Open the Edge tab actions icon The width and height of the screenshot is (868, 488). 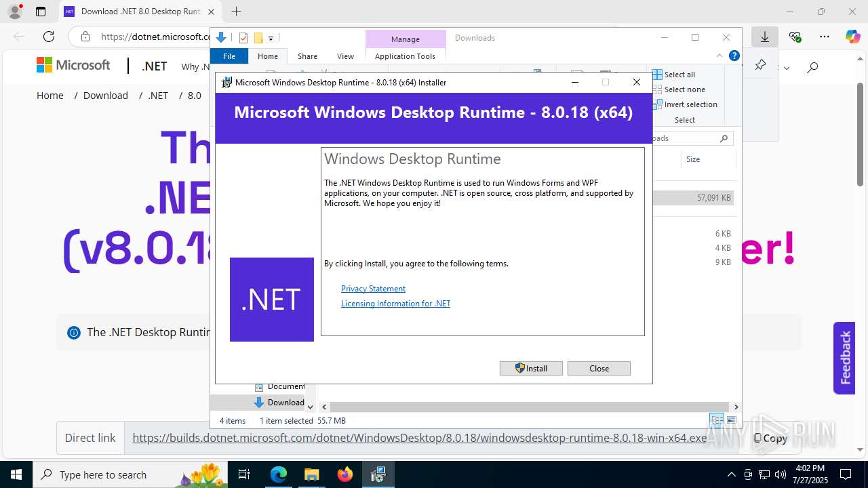(x=41, y=12)
